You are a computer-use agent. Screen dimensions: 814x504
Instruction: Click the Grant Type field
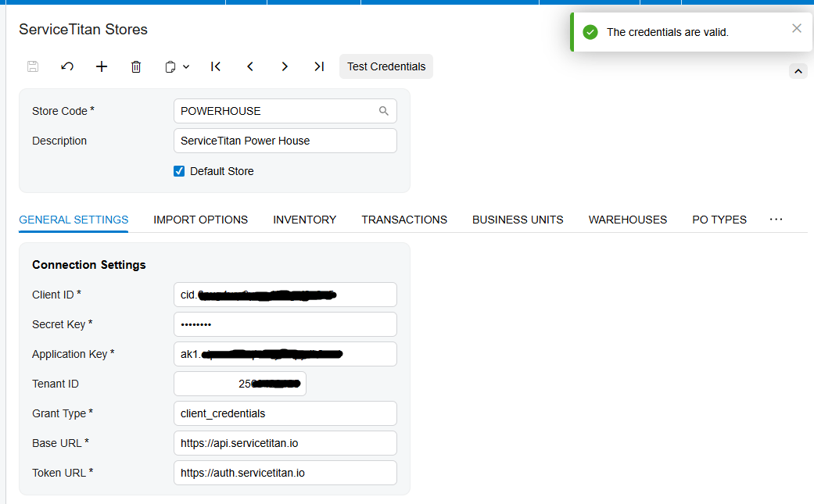(x=285, y=413)
